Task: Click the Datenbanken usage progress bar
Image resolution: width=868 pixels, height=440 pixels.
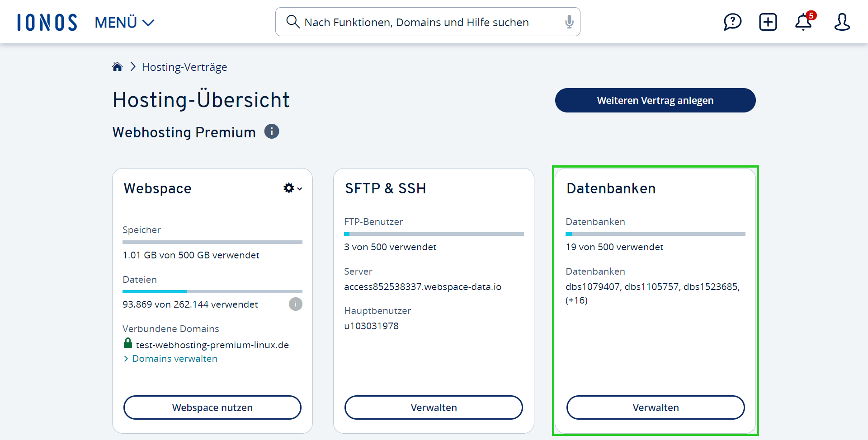Action: tap(655, 234)
